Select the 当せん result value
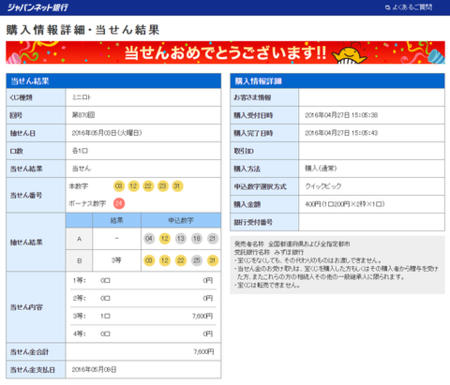The image size is (450, 385). click(x=81, y=168)
